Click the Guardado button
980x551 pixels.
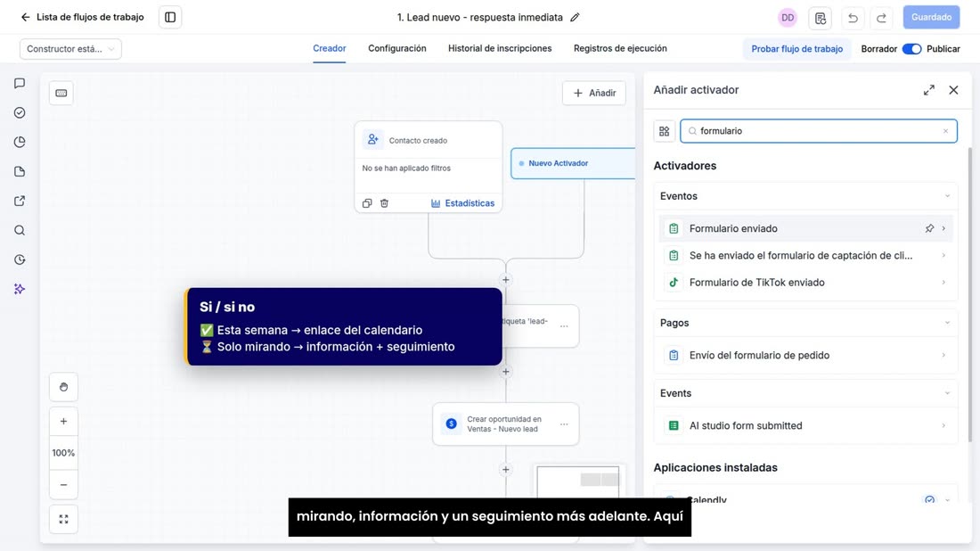[931, 17]
